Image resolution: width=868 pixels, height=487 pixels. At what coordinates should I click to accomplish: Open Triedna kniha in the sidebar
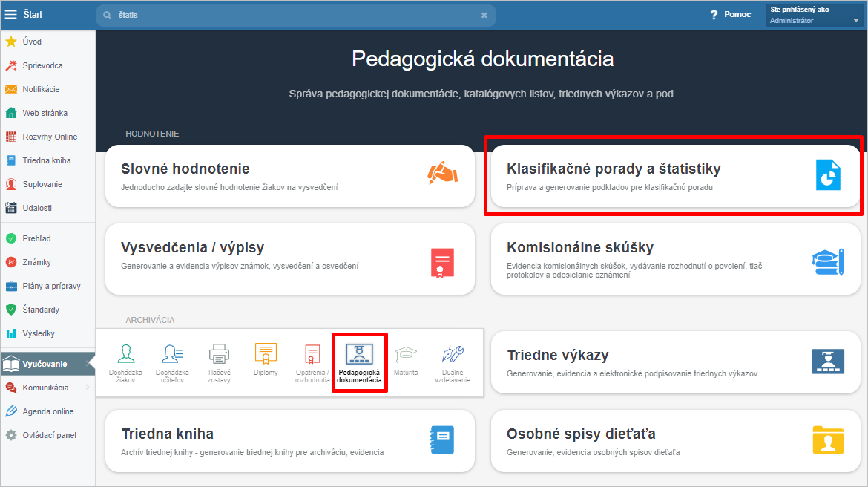click(46, 160)
